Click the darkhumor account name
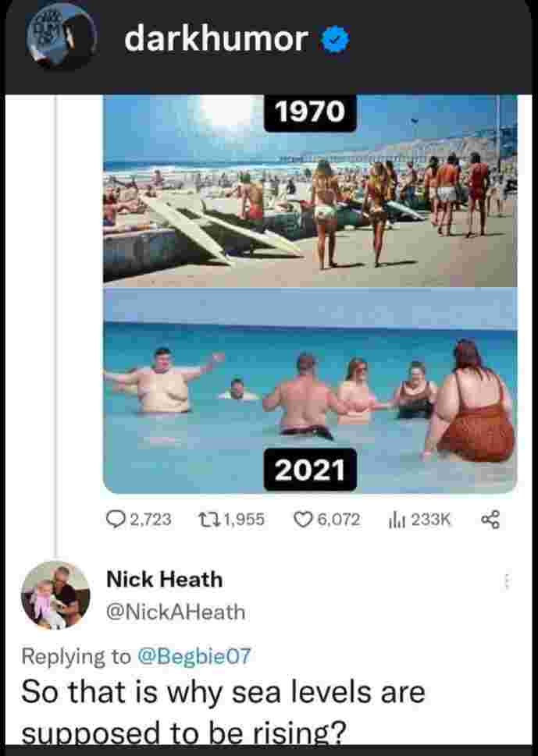Viewport: 538px width, 756px height. 216,38
